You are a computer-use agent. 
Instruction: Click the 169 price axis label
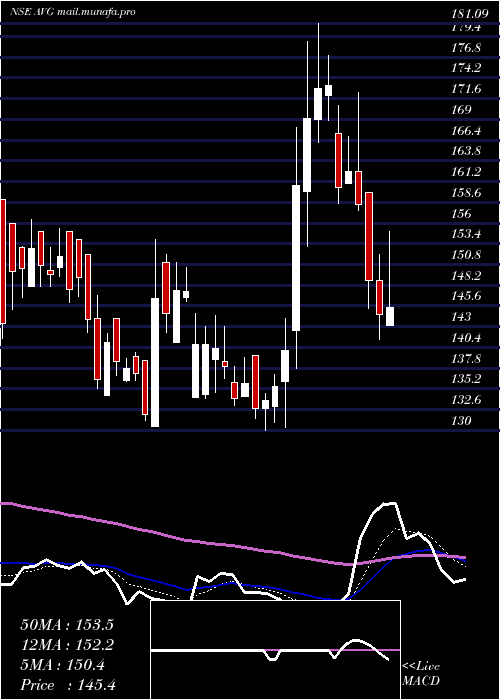pyautogui.click(x=461, y=110)
